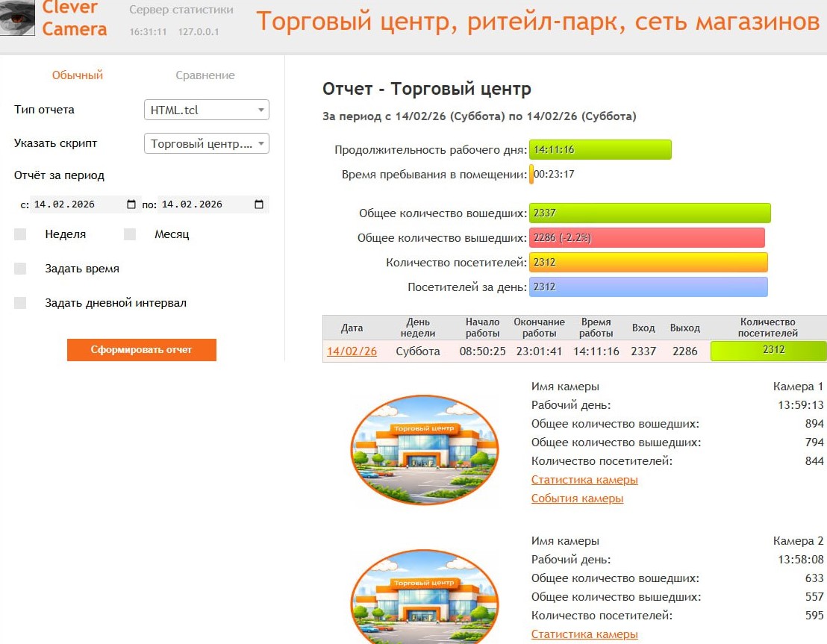Open the Тип отчета dropdown

[x=206, y=110]
